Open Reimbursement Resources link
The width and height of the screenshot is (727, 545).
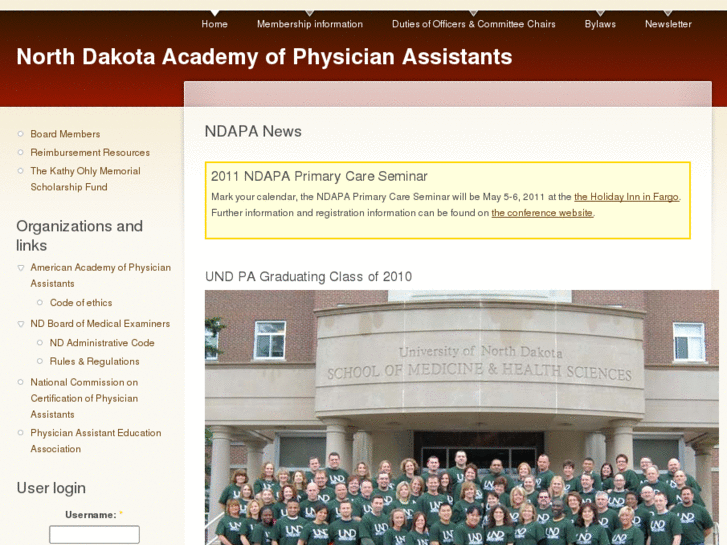[x=90, y=153]
